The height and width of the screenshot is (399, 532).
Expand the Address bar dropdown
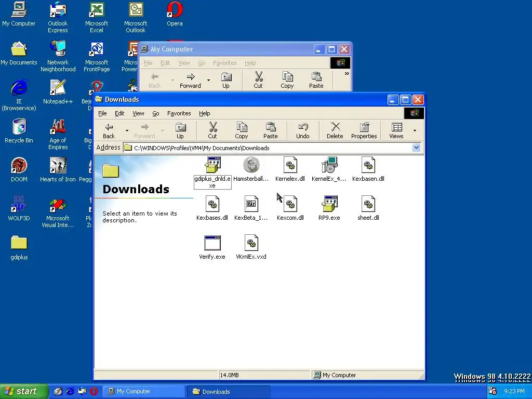pos(416,148)
